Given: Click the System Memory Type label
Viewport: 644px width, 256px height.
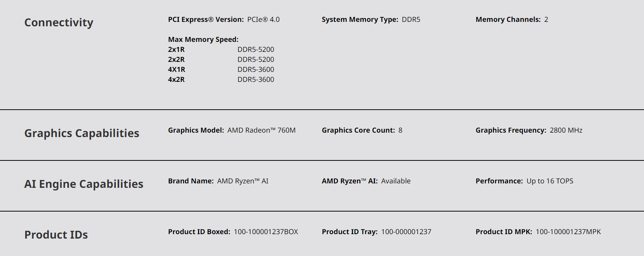Looking at the screenshot, I should click(x=360, y=20).
